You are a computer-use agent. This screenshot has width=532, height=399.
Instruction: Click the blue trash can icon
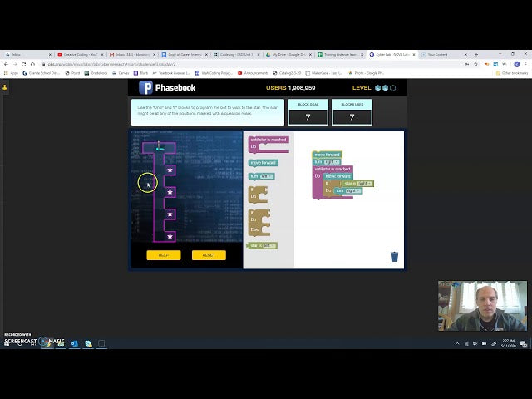tap(394, 257)
